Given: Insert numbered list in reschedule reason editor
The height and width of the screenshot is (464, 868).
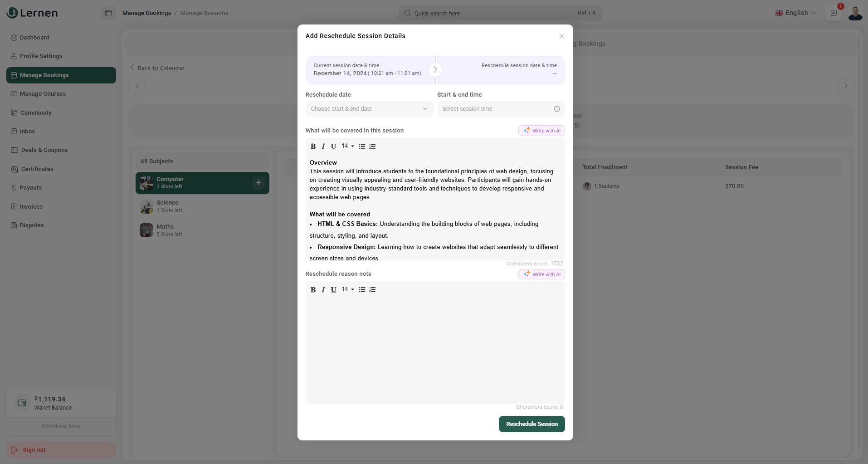Looking at the screenshot, I should pyautogui.click(x=372, y=290).
